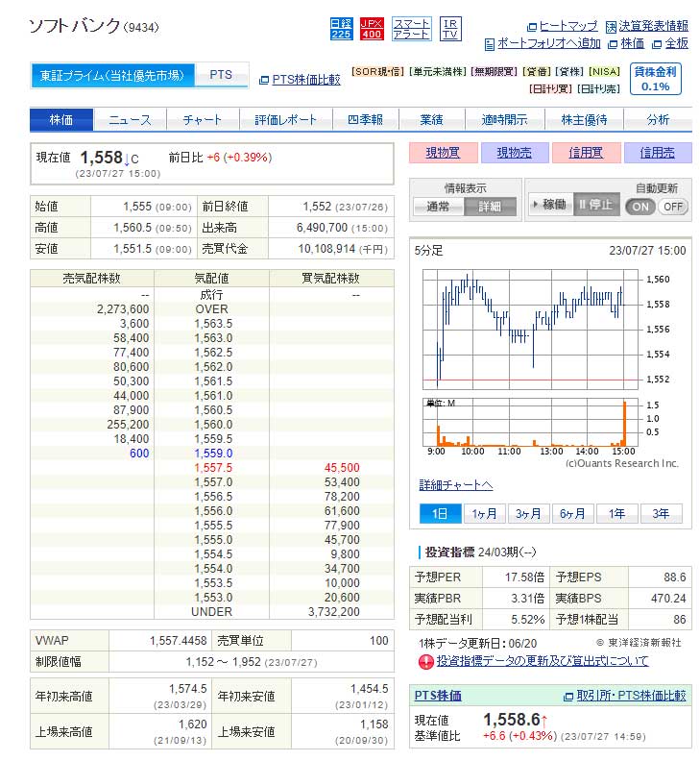700x761 pixels.
Task: Click the current price 1,558 value
Action: coord(102,158)
